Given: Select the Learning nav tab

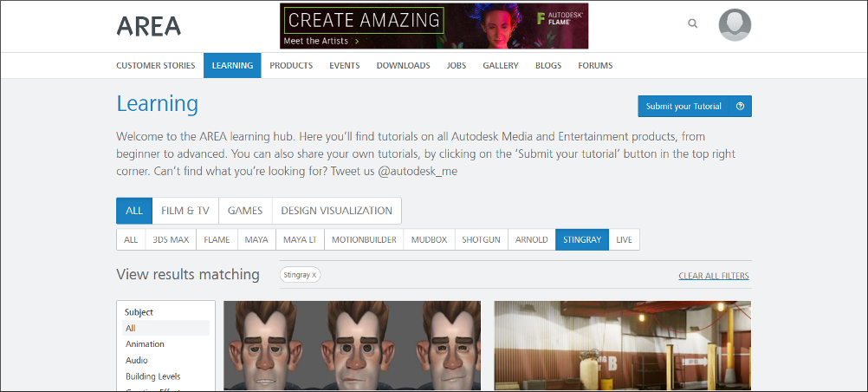Looking at the screenshot, I should point(232,65).
